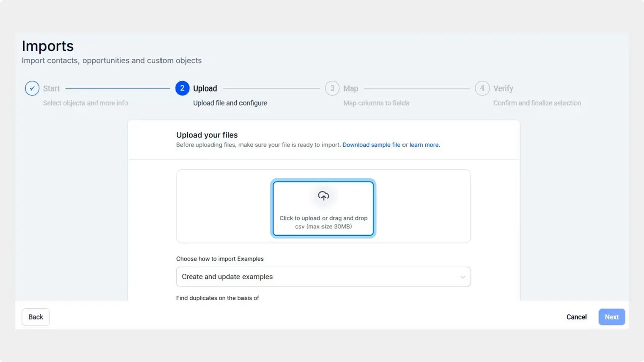
Task: Select the Verify step label
Action: (x=503, y=88)
